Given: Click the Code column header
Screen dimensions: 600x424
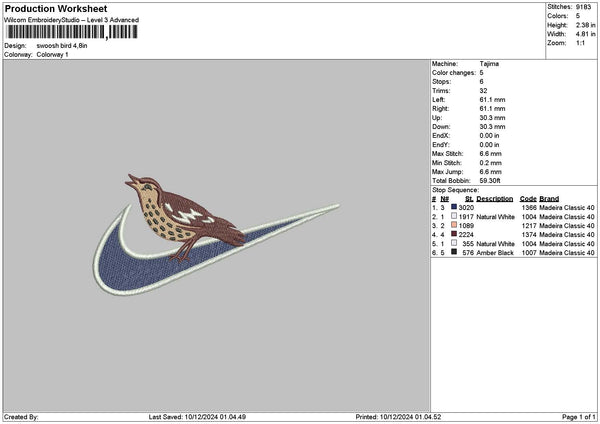Looking at the screenshot, I should 528,199.
